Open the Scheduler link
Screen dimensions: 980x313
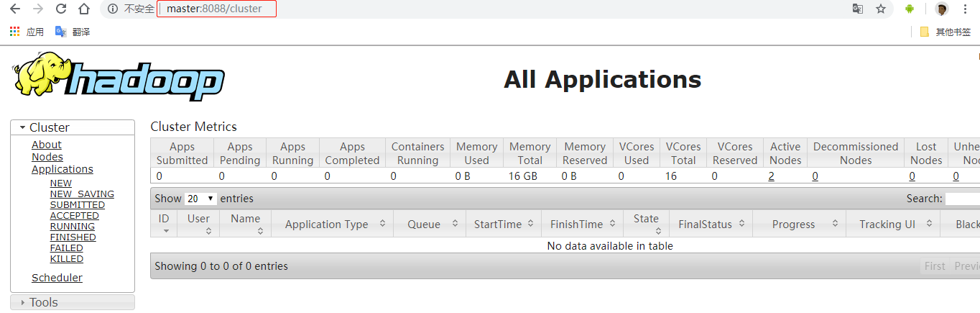point(57,278)
